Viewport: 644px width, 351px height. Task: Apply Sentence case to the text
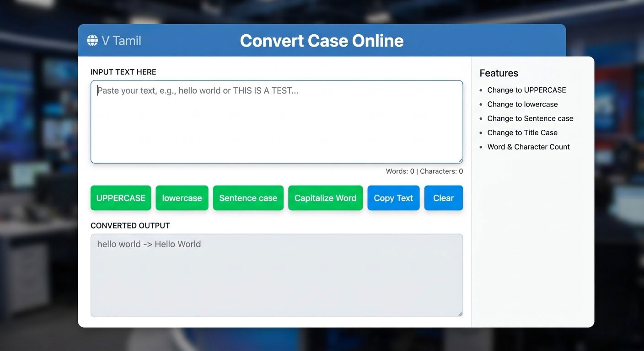pos(248,198)
